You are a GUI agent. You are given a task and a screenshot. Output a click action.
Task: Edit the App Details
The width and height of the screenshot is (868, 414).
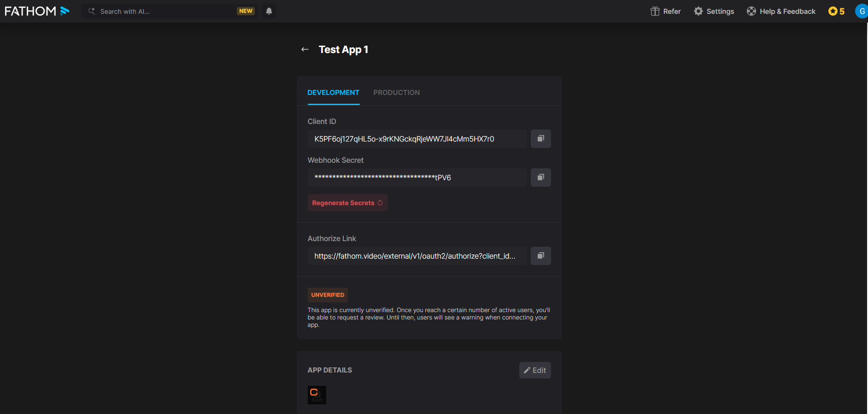pos(535,370)
